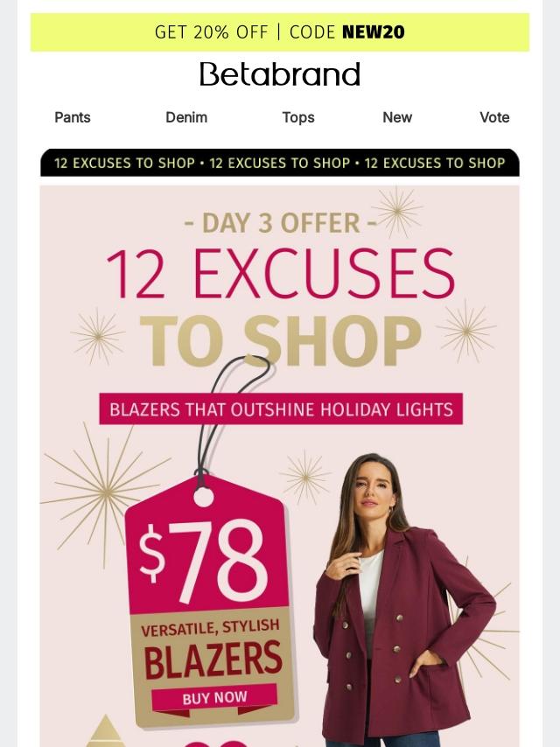Open the Pants category
This screenshot has width=560, height=747.
pos(73,117)
